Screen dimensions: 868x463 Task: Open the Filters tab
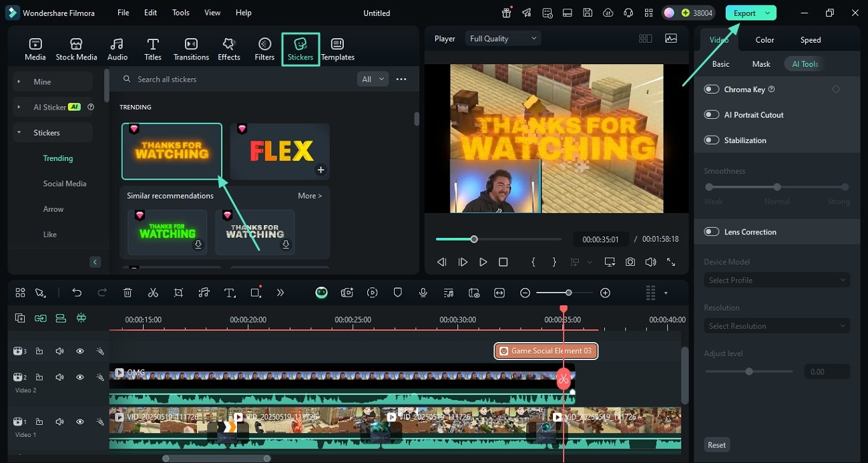(x=264, y=49)
